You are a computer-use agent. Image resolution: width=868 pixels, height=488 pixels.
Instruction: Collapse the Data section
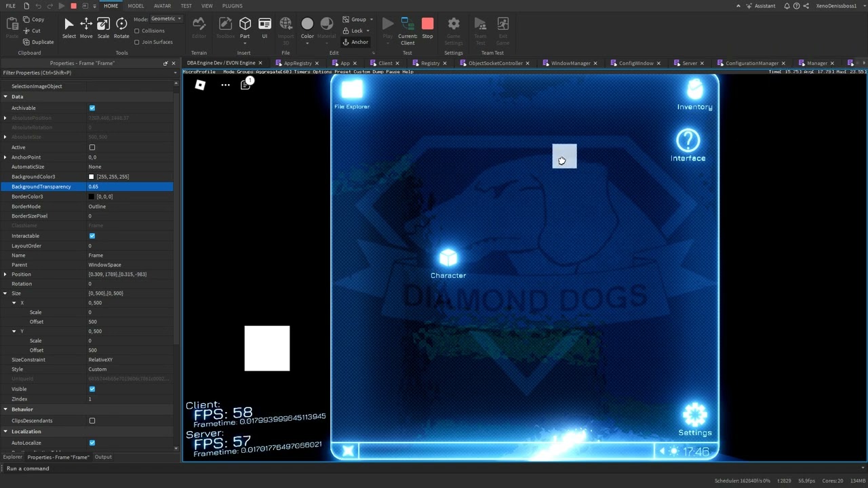tap(5, 97)
